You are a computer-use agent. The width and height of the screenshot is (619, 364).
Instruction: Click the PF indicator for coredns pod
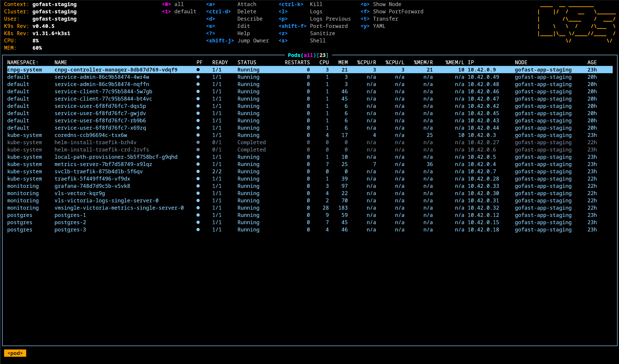click(x=198, y=135)
